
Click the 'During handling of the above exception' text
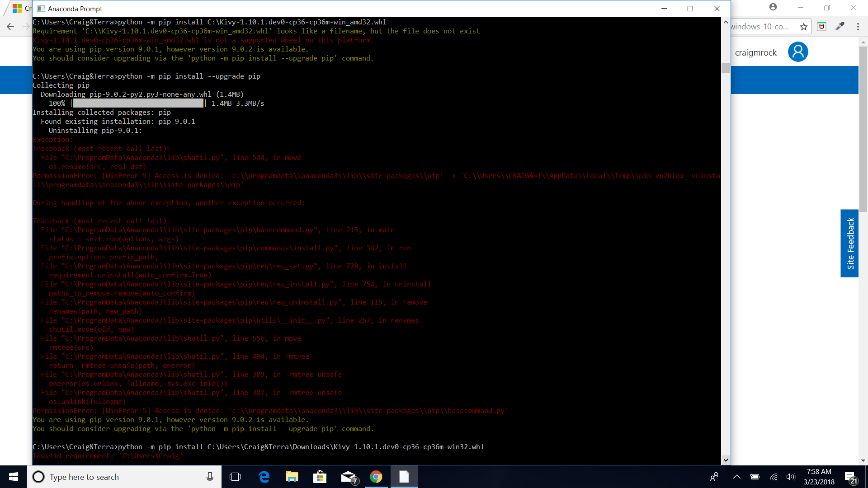[x=169, y=203]
